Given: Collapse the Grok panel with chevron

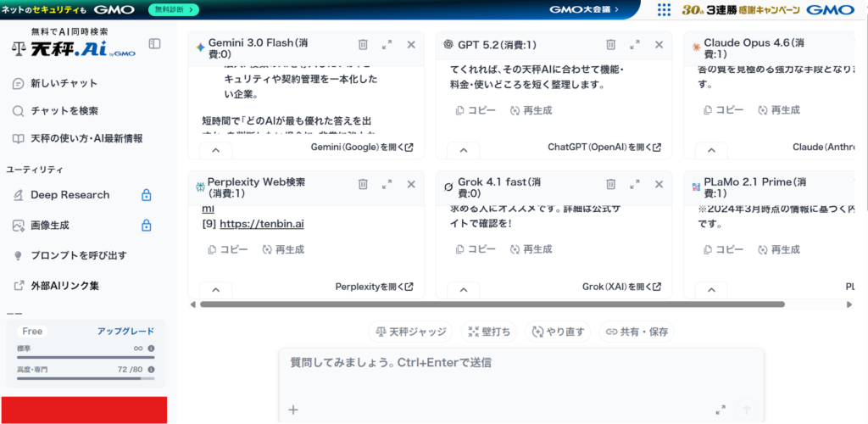Looking at the screenshot, I should (x=464, y=289).
